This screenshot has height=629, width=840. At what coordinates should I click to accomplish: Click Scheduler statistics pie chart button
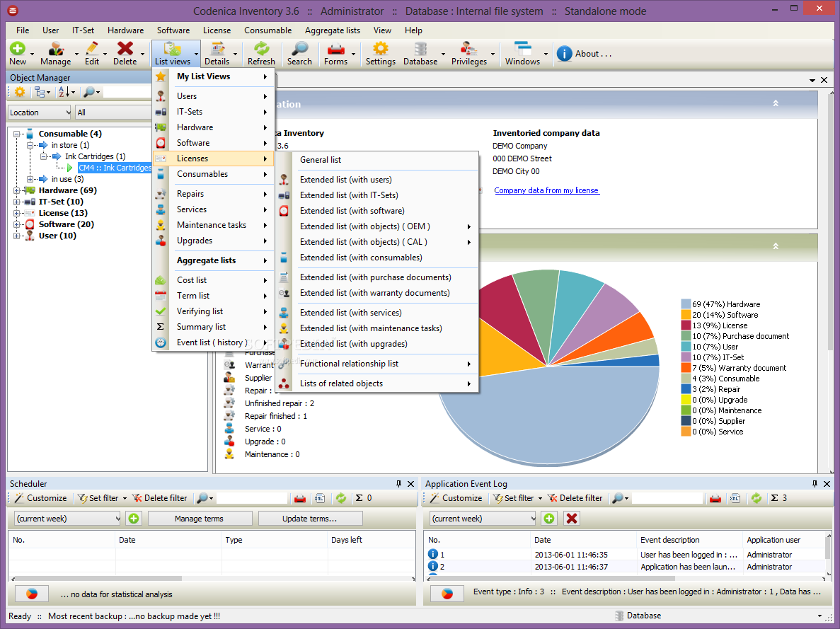(x=32, y=594)
